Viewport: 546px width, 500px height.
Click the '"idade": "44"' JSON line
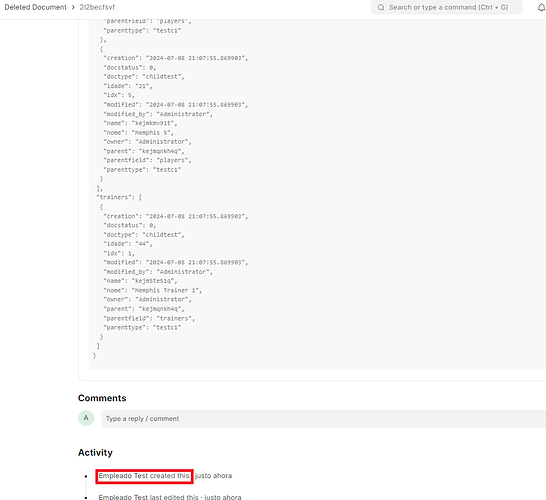(128, 244)
